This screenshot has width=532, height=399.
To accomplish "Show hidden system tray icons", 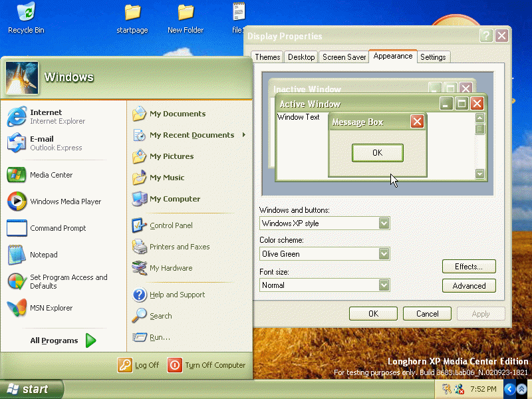I will click(509, 389).
